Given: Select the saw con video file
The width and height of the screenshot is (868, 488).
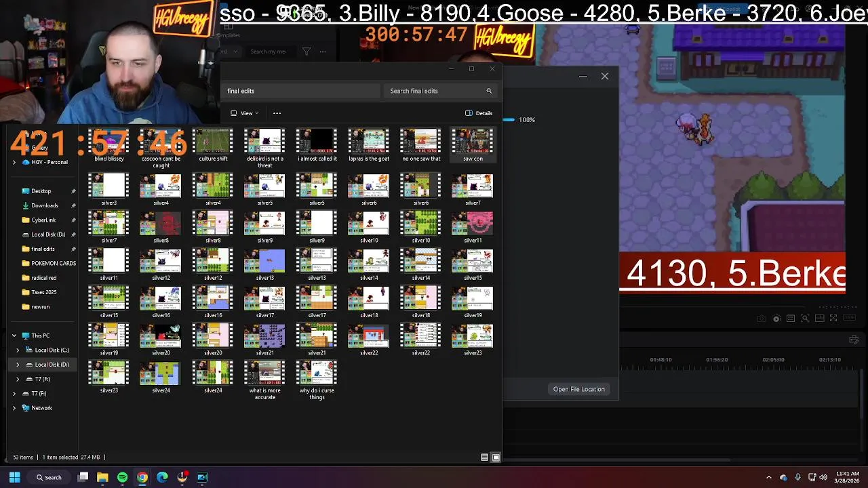Looking at the screenshot, I should click(473, 146).
